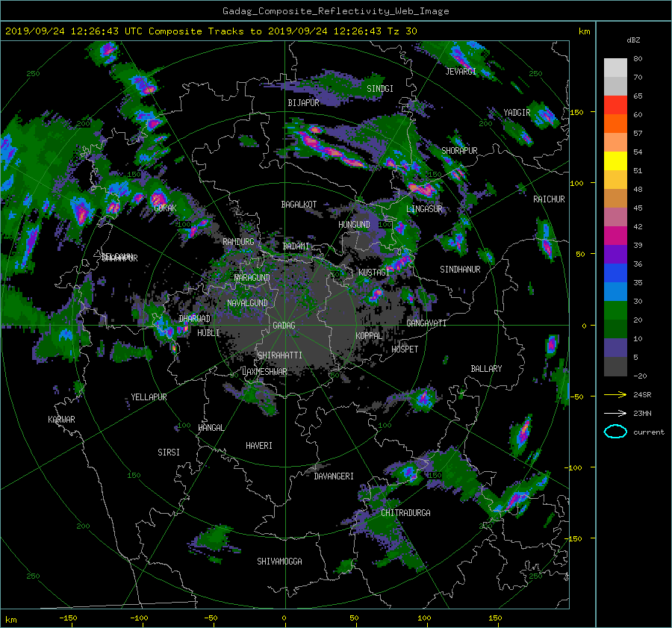Click the DHARWAD label
This screenshot has height=628, width=672.
[195, 319]
